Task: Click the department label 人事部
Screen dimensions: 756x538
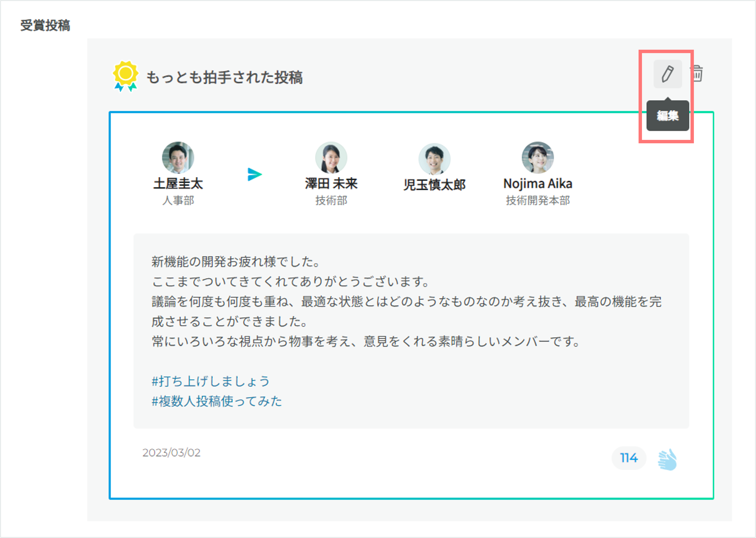Action: (x=178, y=200)
